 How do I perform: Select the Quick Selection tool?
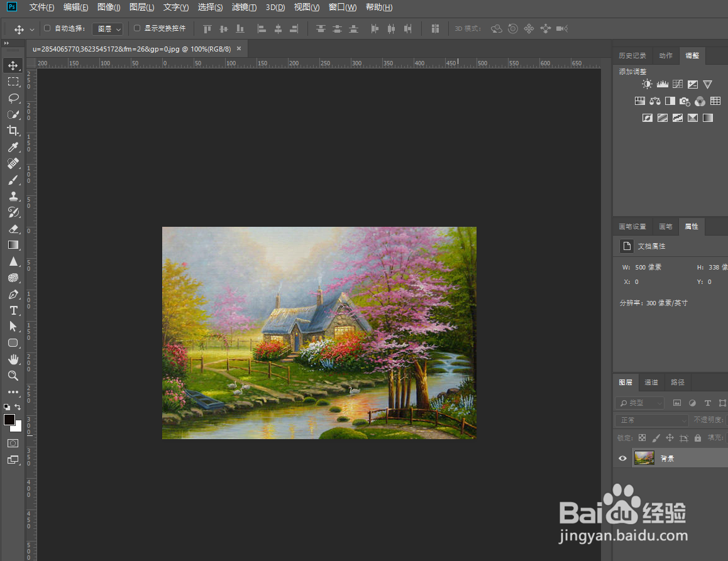point(13,114)
